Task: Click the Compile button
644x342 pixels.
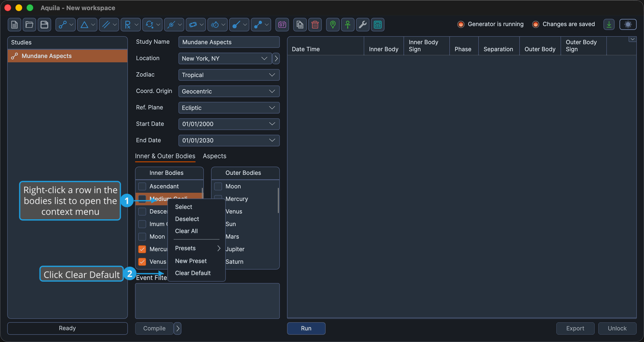Action: click(x=154, y=328)
